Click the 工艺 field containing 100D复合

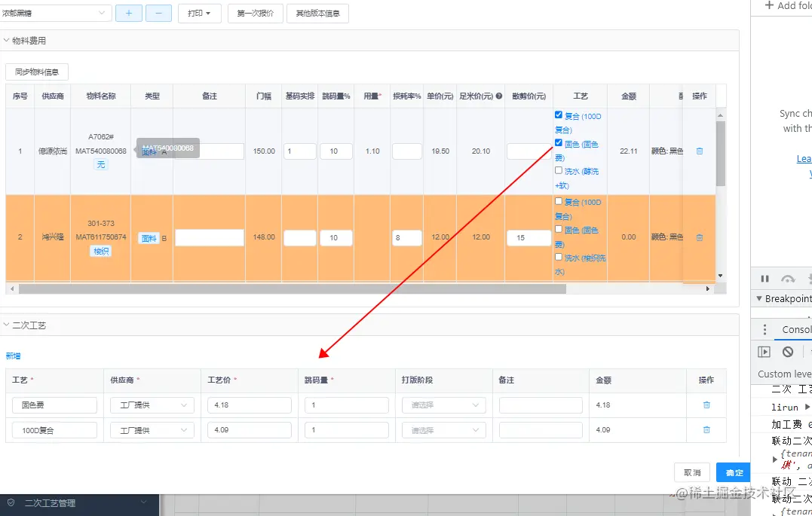(54, 430)
